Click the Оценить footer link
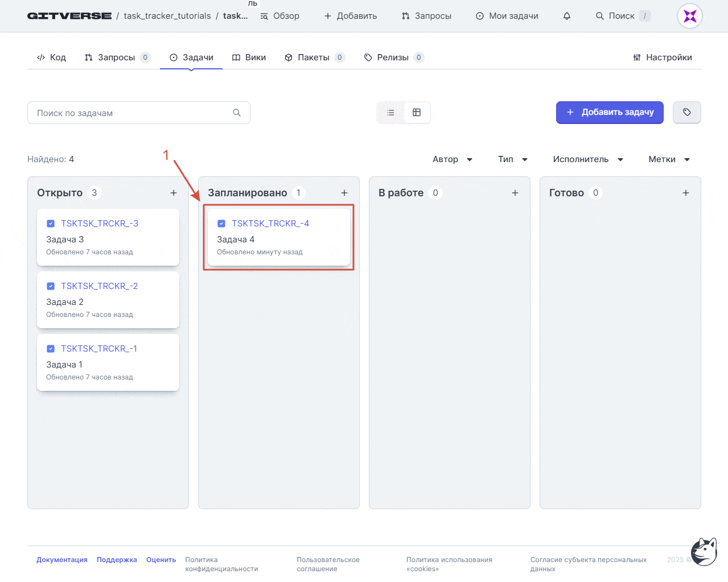 pyautogui.click(x=161, y=560)
